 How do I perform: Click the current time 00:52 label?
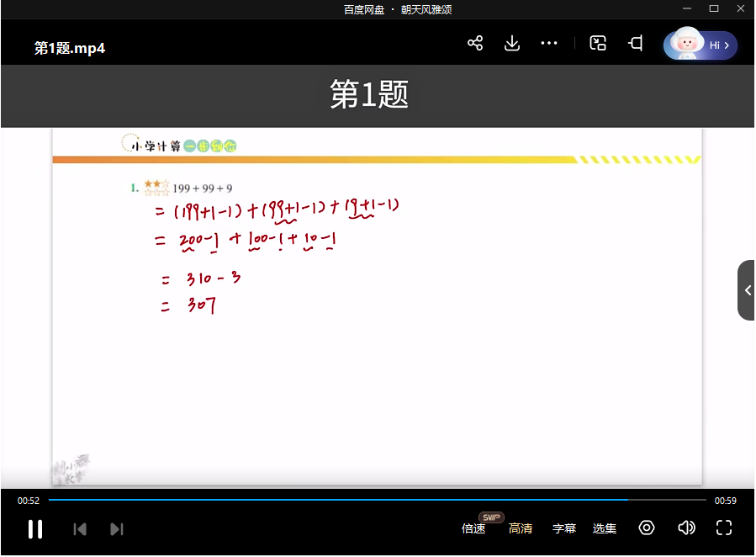click(x=29, y=501)
